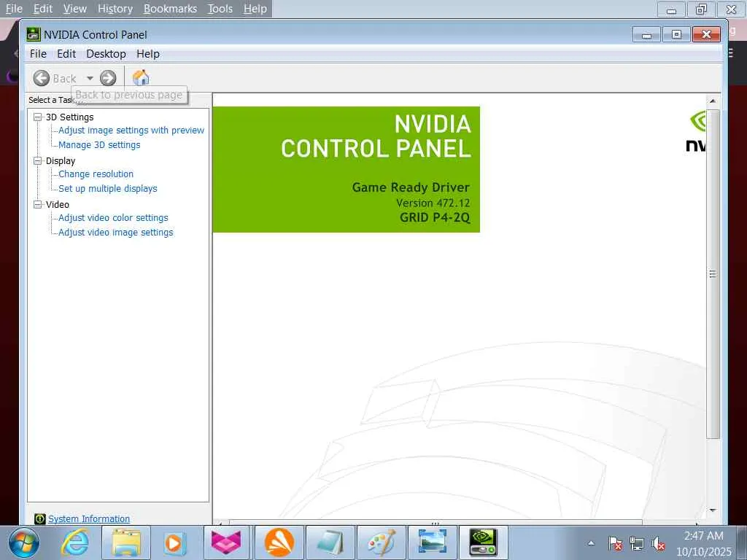This screenshot has height=560, width=747.
Task: Open Paint from the taskbar
Action: coord(381,542)
